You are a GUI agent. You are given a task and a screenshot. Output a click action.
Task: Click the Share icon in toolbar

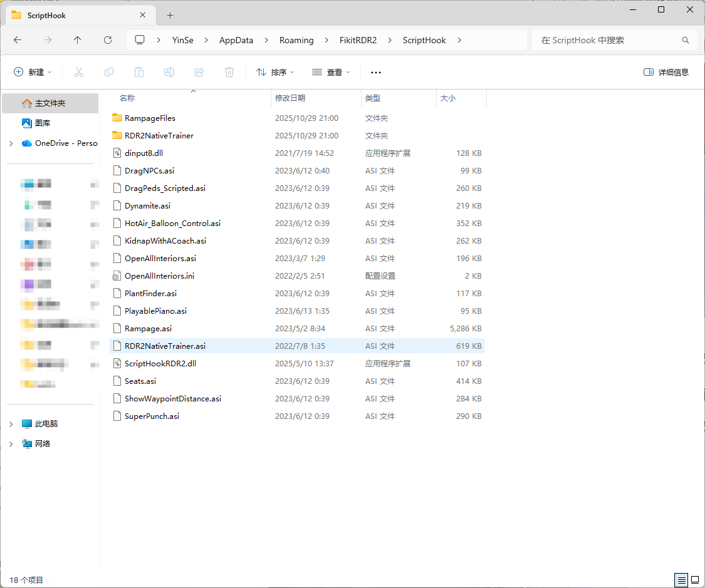click(199, 72)
